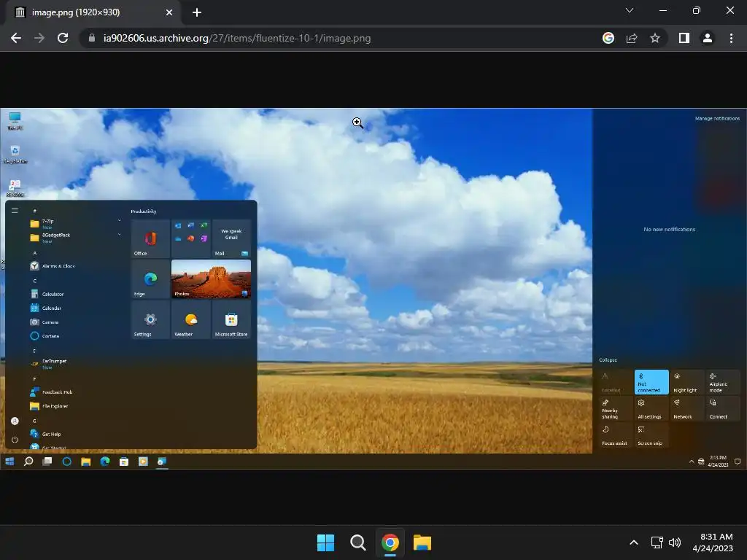
Task: Reload the image.png page in Chrome
Action: pyautogui.click(x=63, y=38)
